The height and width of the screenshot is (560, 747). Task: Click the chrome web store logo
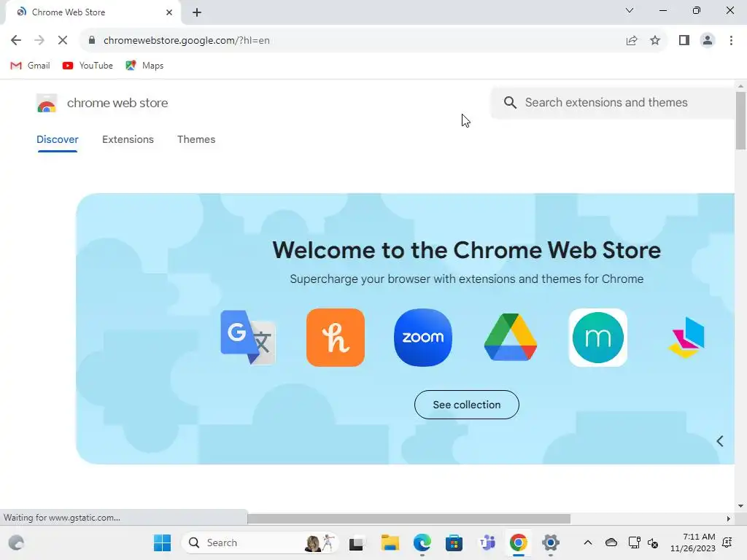point(47,104)
